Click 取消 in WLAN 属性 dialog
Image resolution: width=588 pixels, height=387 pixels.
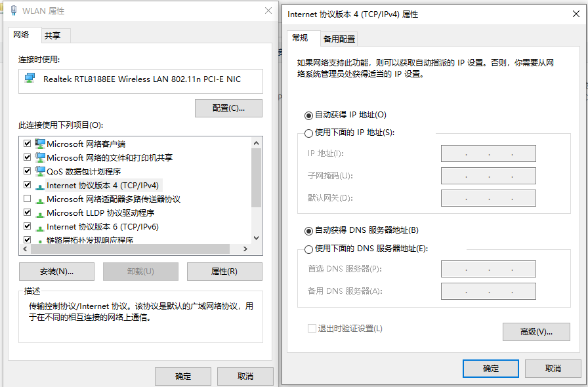click(245, 376)
